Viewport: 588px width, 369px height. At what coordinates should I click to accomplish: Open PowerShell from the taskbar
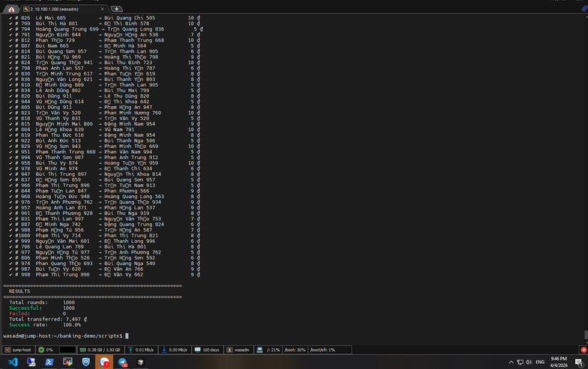[x=49, y=362]
